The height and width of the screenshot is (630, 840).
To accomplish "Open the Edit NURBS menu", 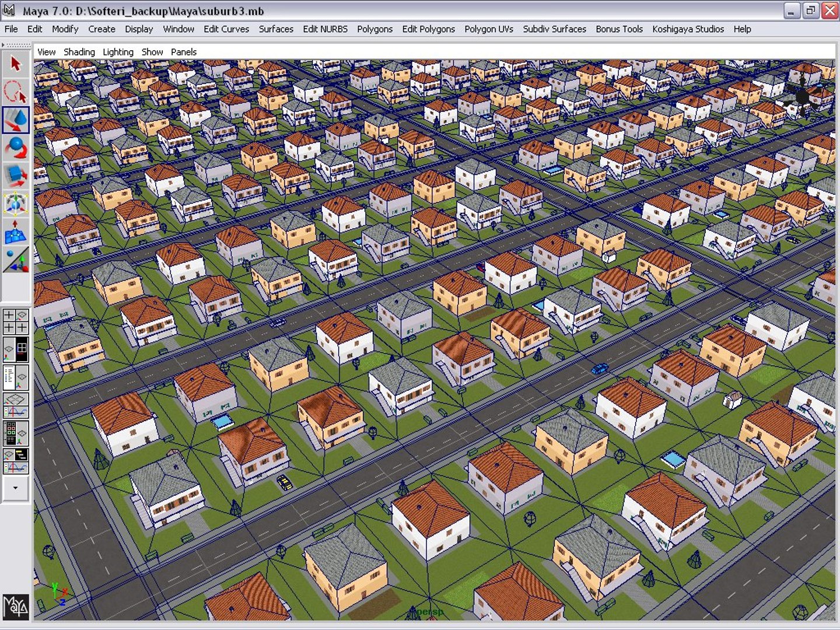I will click(325, 29).
